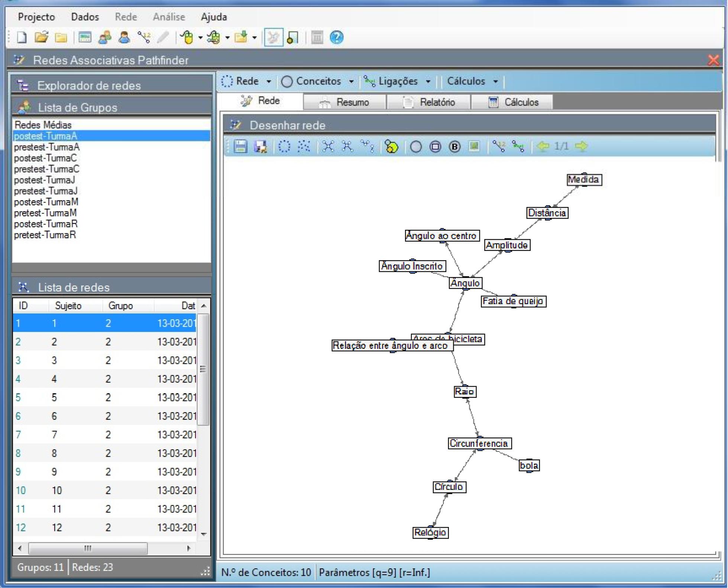This screenshot has height=588, width=728.
Task: Open the groups people icon in main toolbar
Action: [104, 38]
